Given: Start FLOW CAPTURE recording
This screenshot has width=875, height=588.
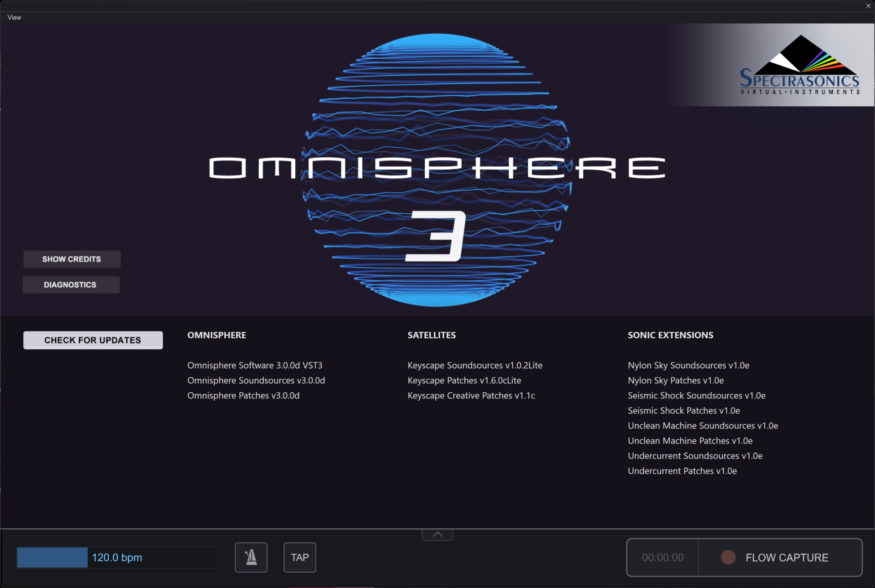Looking at the screenshot, I should pyautogui.click(x=787, y=557).
